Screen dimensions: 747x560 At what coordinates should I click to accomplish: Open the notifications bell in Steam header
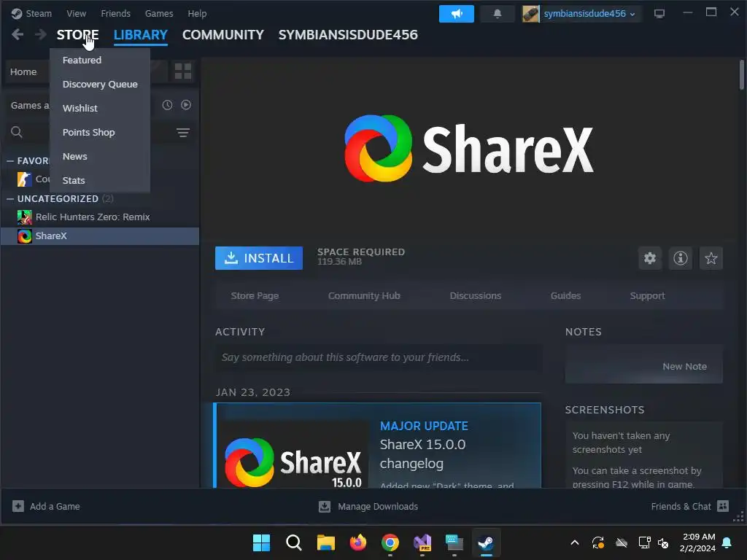pos(498,14)
